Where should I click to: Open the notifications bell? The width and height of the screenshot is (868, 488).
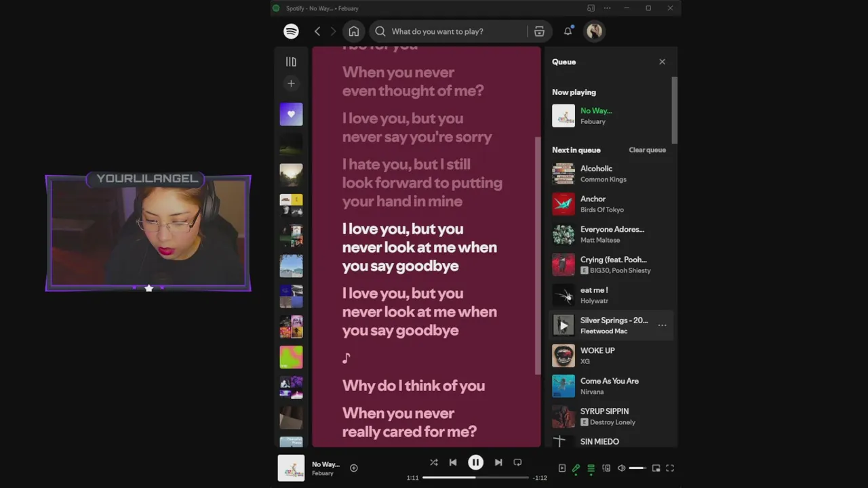pyautogui.click(x=568, y=31)
